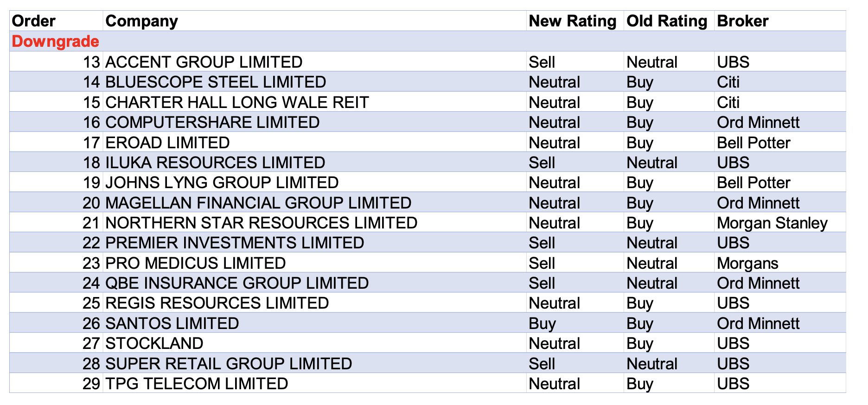Click the Morgans broker cell
868x405 pixels.
pos(747,263)
